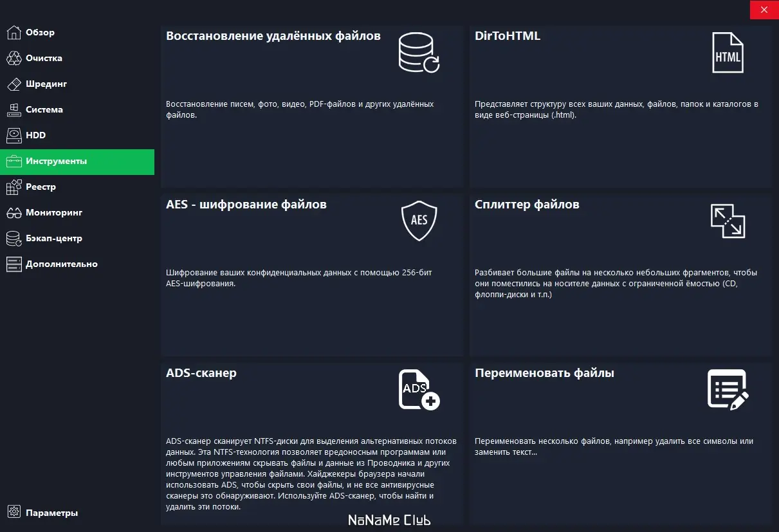Viewport: 779px width, 532px height.
Task: Click the computer icon next to Система
Action: pos(14,109)
